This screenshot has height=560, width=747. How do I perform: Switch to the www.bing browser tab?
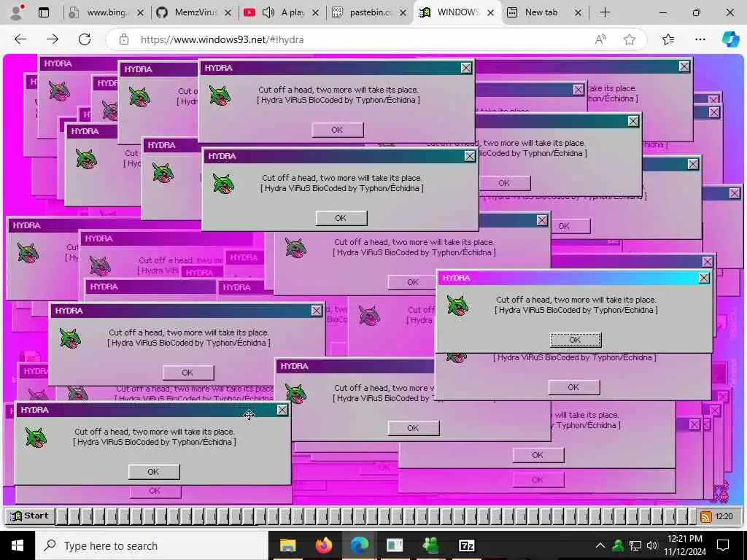pos(106,12)
